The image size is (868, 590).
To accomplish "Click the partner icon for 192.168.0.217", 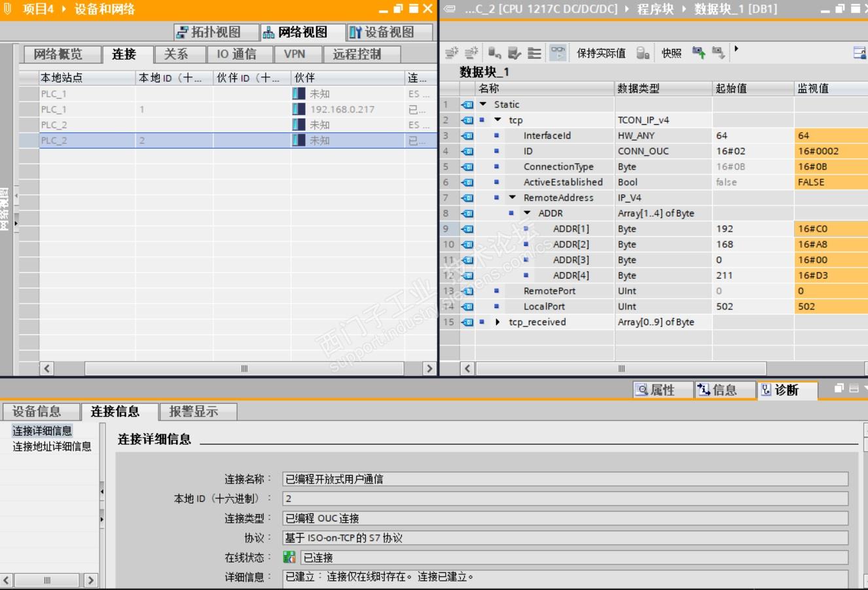I will tap(299, 109).
